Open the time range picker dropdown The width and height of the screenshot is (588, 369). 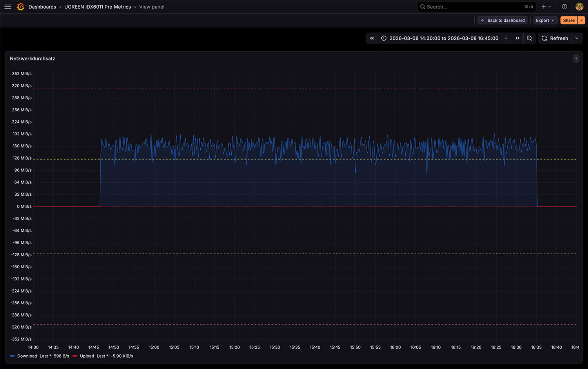(x=444, y=38)
